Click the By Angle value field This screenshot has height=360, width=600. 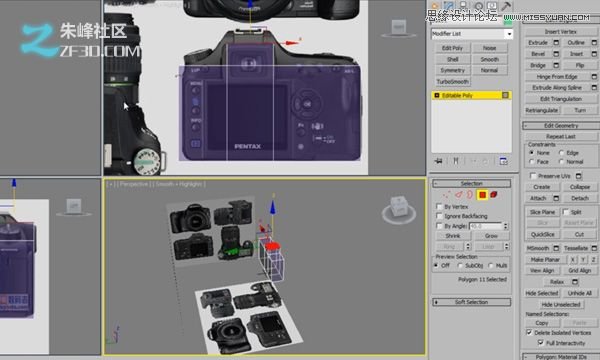(486, 226)
